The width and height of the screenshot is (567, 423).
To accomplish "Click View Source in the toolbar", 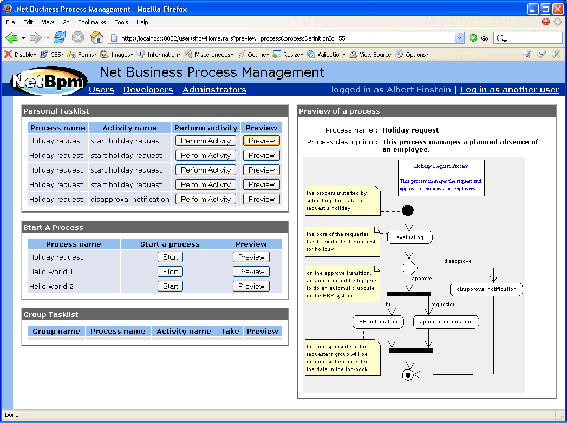I will 370,55.
